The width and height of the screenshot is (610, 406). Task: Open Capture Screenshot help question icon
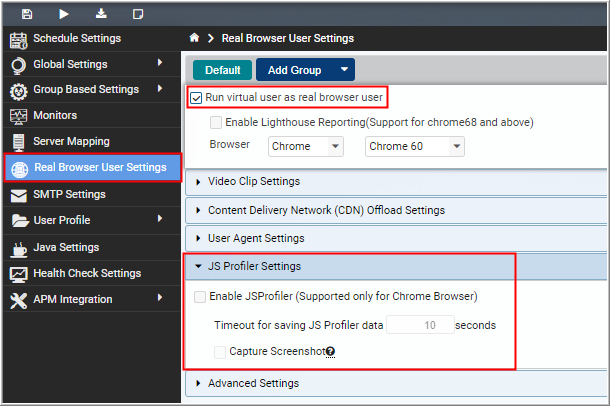(330, 352)
